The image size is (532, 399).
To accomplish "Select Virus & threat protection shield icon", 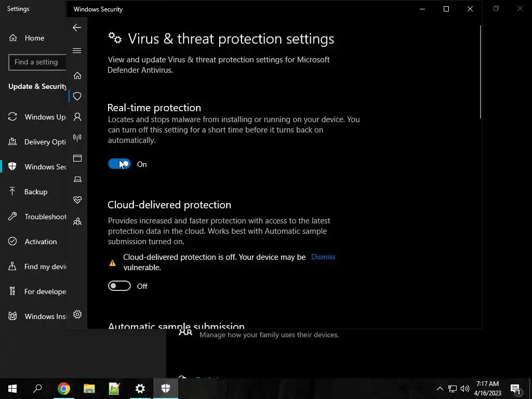I will (x=77, y=96).
